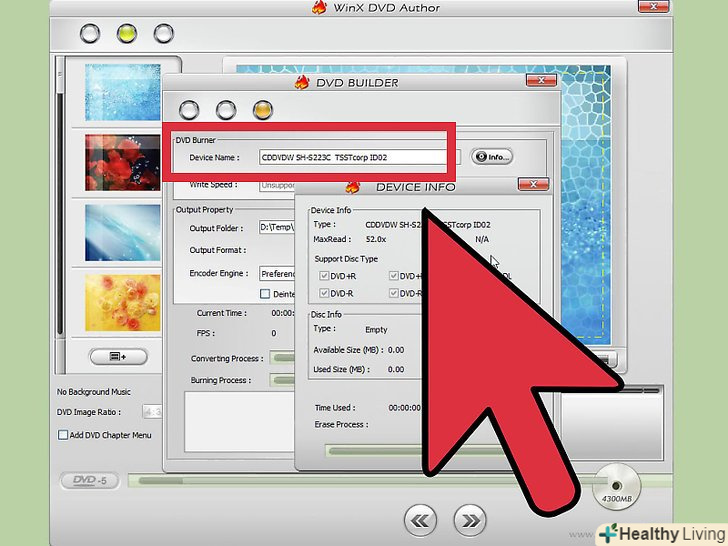Click the add background image button
The height and width of the screenshot is (546, 728).
click(x=118, y=357)
